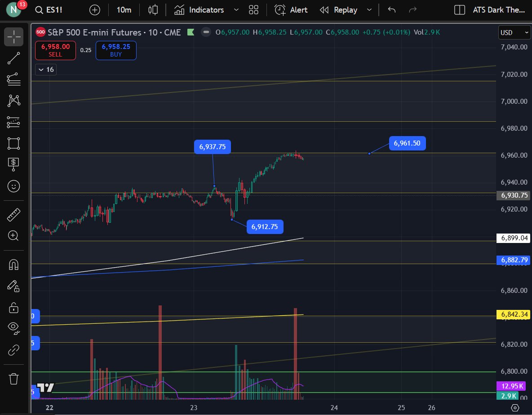
Task: Activate the zoom in tool
Action: point(13,236)
